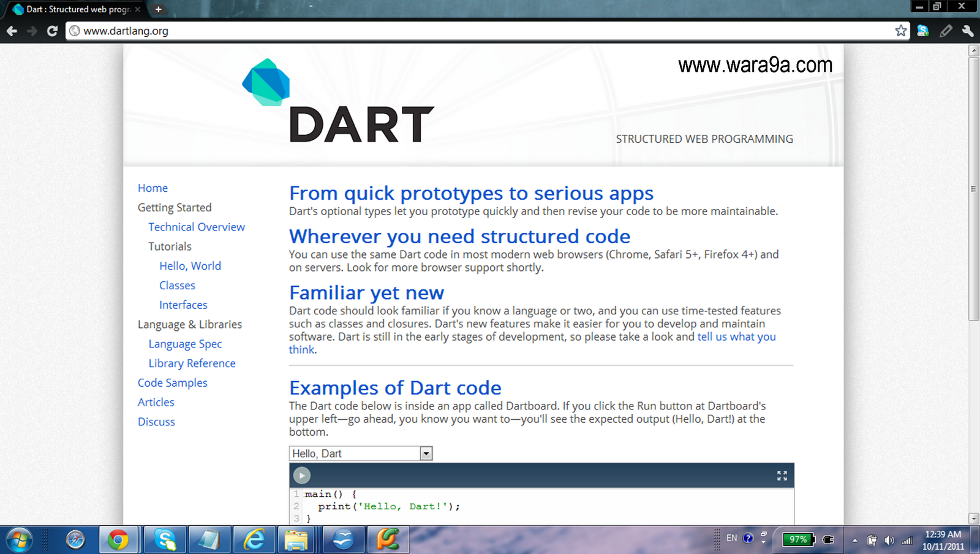Image resolution: width=980 pixels, height=554 pixels.
Task: Click the STRUCTURED WEB PROGRAMMING tagline
Action: (x=704, y=139)
